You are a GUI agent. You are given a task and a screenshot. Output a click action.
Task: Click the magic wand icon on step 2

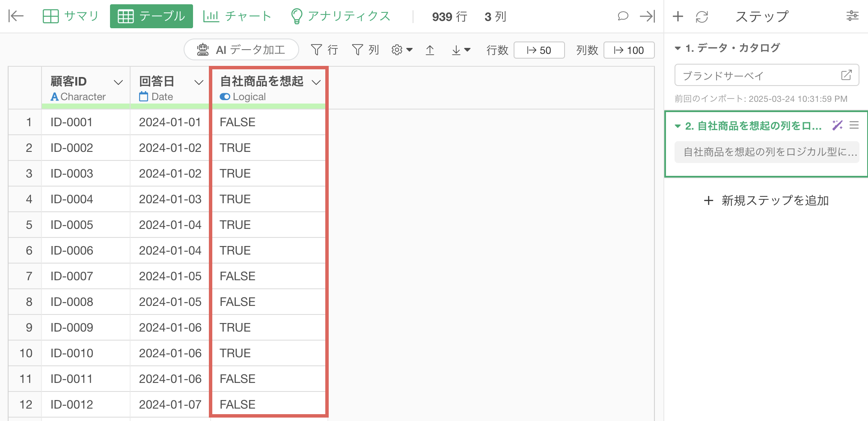coord(837,125)
